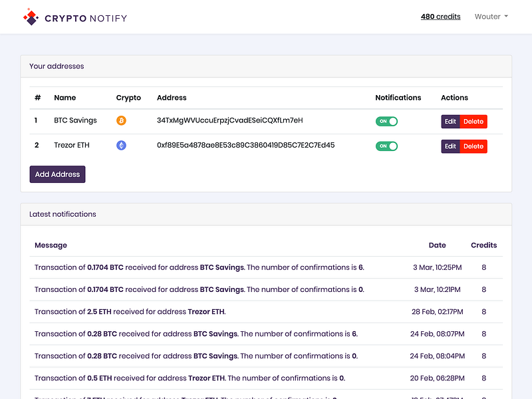Select the ETH address starting with 0xf89E5a
Viewport: 532px width, 399px height.
click(x=245, y=145)
